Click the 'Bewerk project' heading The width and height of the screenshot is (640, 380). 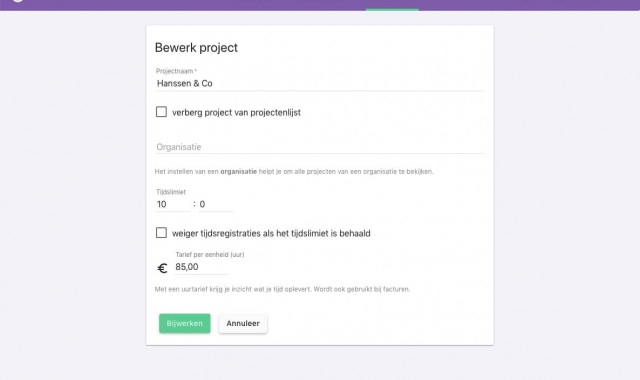point(196,48)
